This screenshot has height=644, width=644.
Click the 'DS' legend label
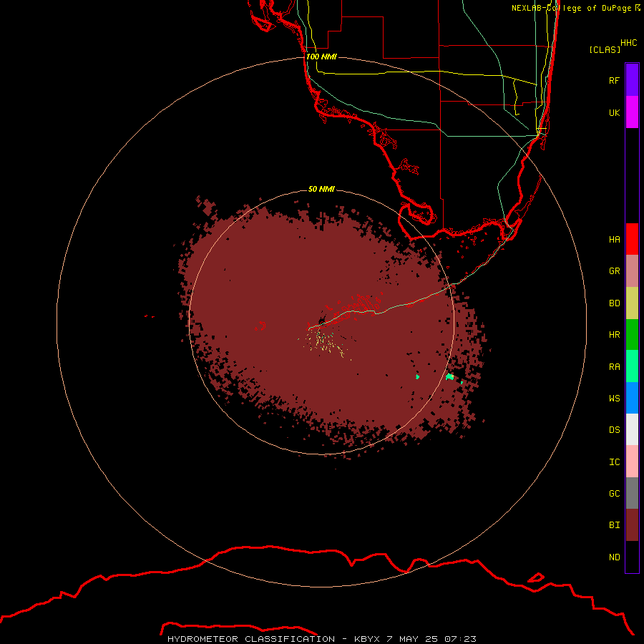(x=614, y=430)
